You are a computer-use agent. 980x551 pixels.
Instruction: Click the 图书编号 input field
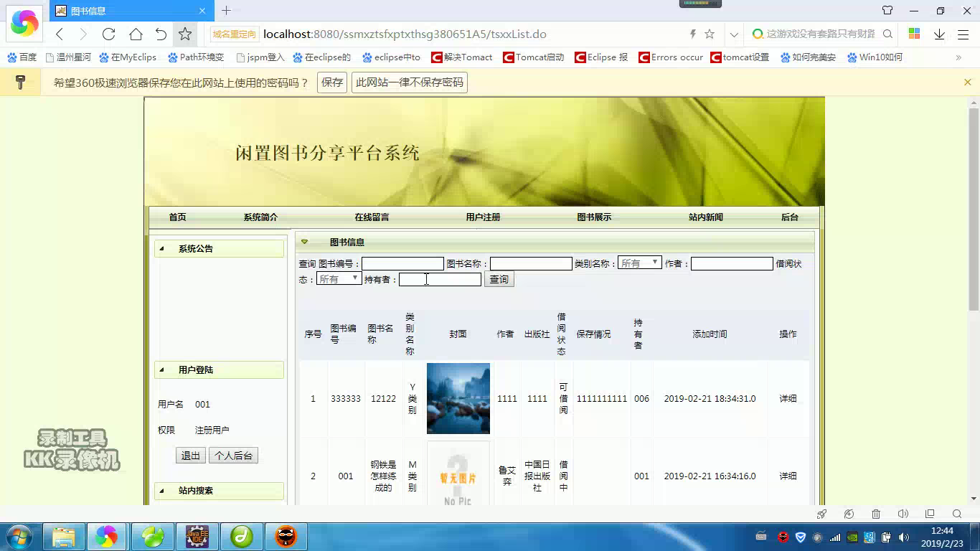[402, 263]
